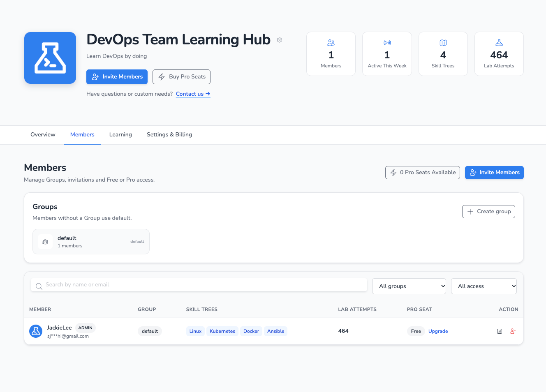The image size is (546, 392).
Task: Click the Create group button
Action: (488, 212)
